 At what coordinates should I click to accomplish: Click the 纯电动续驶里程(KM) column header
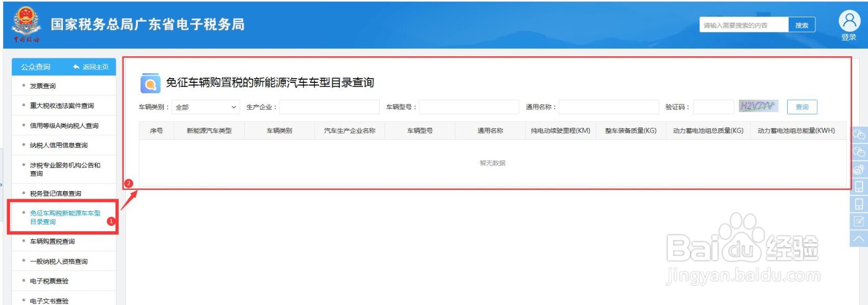pos(560,131)
